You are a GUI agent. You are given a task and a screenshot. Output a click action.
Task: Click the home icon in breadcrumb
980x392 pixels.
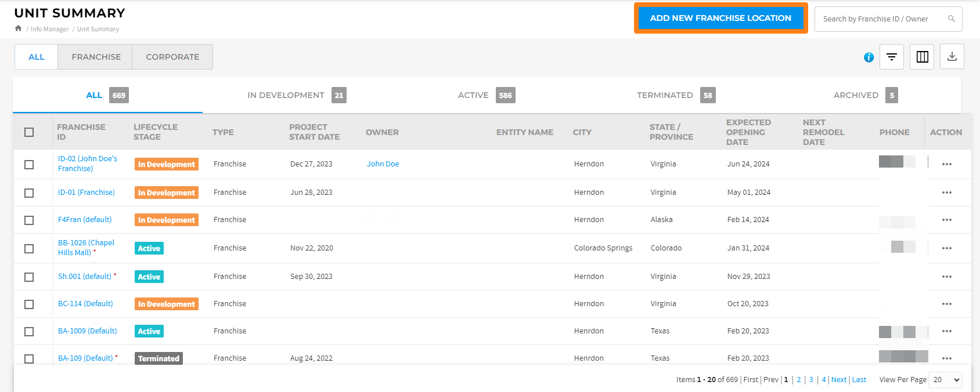point(18,28)
